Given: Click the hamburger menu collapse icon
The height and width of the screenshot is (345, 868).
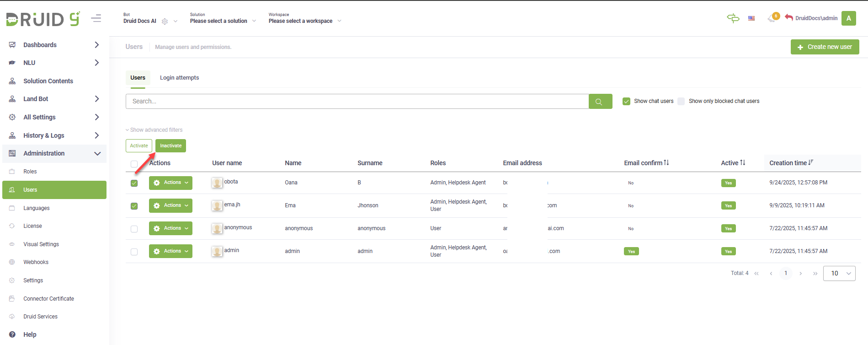Looking at the screenshot, I should click(x=96, y=18).
